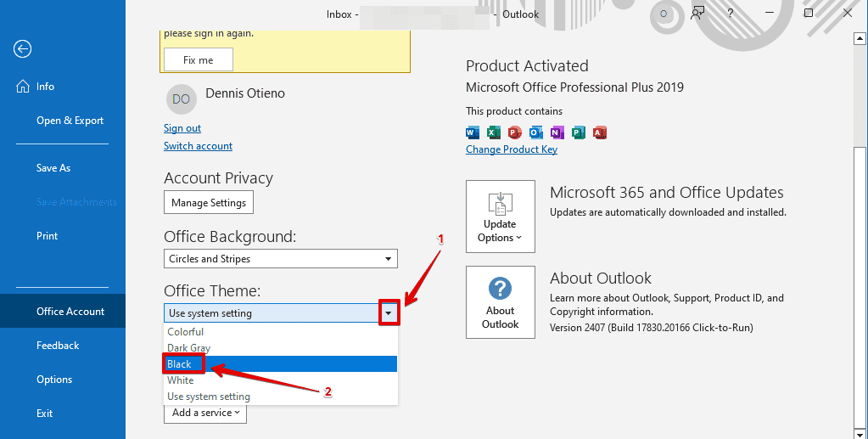Click Microsoft Office Professional Plus 2019 text

click(x=574, y=87)
